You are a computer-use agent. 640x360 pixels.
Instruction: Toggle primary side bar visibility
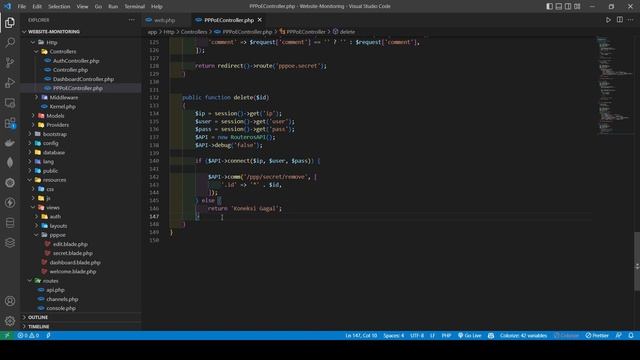pos(549,6)
